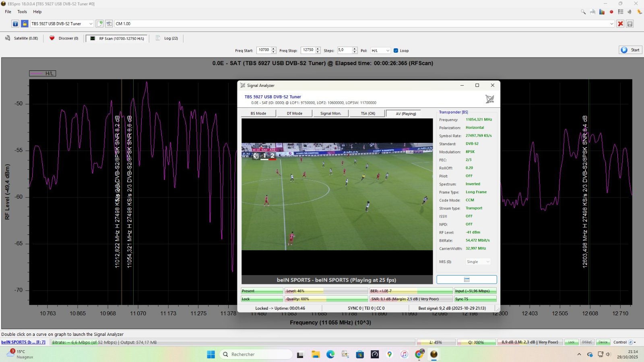Click the beIN SPORTS channel link
Screen dimensions: 644x362
23,342
